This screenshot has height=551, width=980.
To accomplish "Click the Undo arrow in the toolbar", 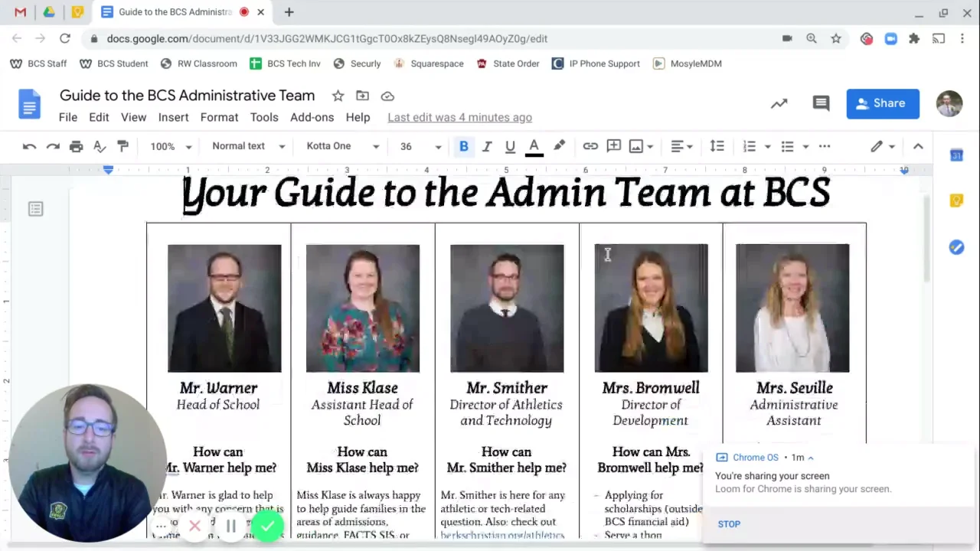I will click(29, 146).
